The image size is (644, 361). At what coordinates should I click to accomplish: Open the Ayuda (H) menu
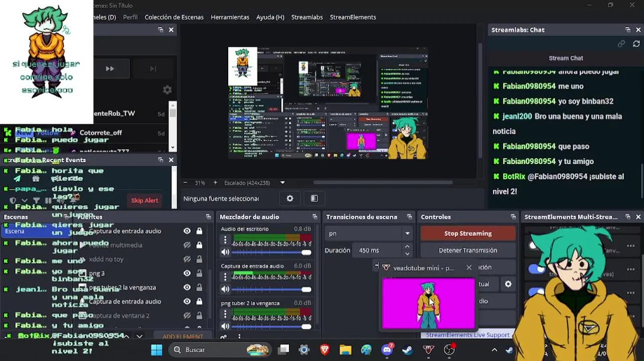[270, 17]
